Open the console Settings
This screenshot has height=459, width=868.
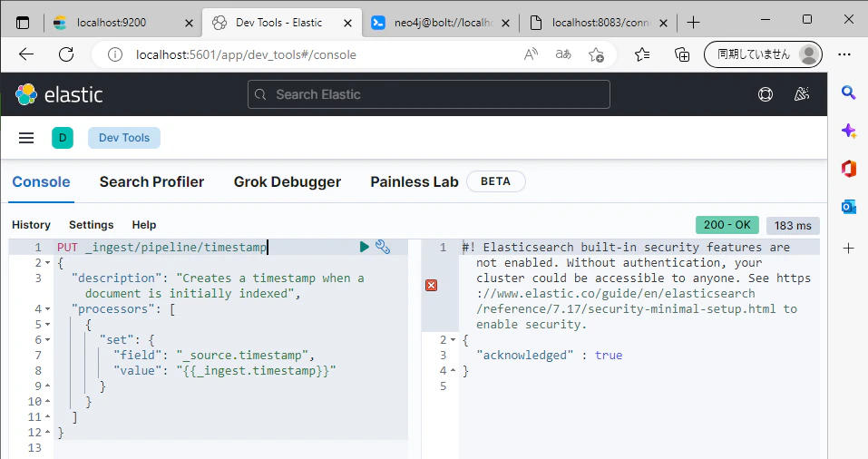[92, 225]
